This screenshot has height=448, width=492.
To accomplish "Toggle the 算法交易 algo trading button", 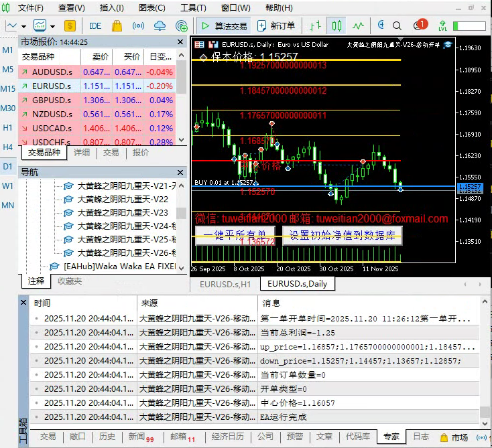I will pos(224,26).
